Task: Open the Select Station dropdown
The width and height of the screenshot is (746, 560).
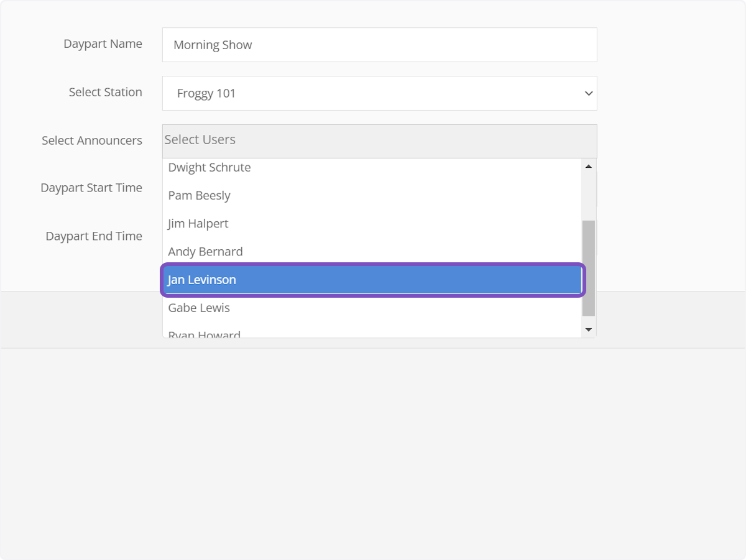Action: point(379,93)
